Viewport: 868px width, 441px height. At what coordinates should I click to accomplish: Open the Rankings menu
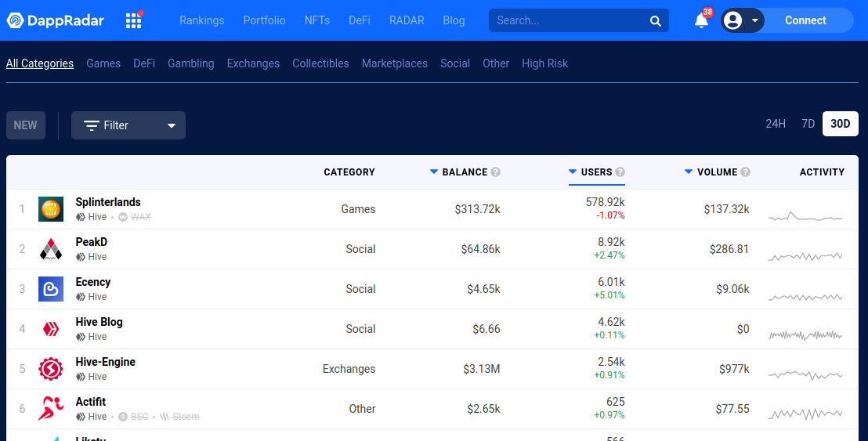click(x=202, y=20)
